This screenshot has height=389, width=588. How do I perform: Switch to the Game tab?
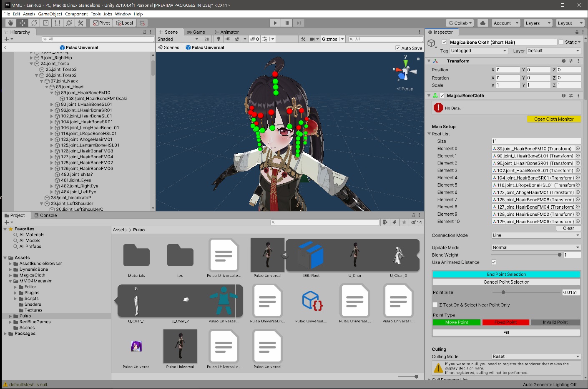click(196, 32)
